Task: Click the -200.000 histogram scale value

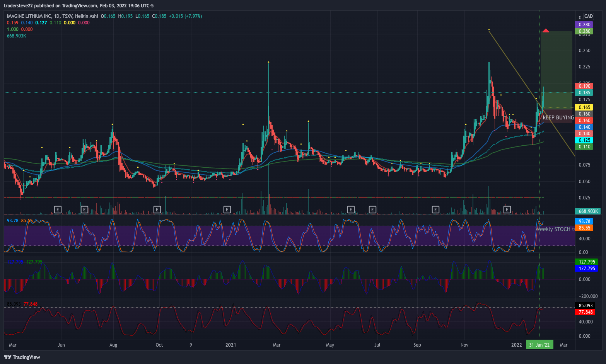Action: 588,296
